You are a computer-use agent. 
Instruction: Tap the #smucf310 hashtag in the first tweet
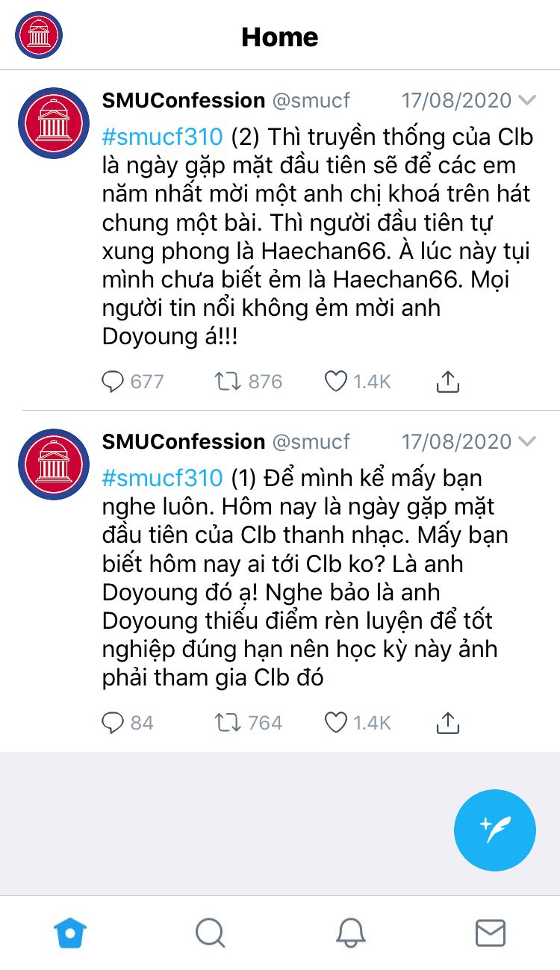pos(162,137)
